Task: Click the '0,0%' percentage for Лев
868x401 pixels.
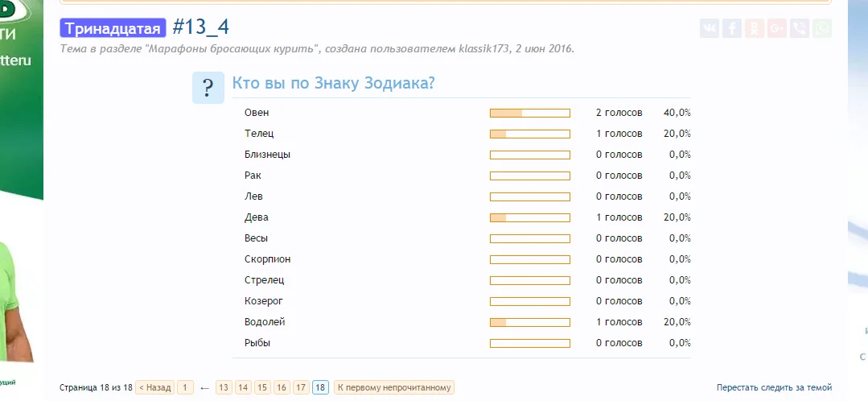Action: click(680, 196)
